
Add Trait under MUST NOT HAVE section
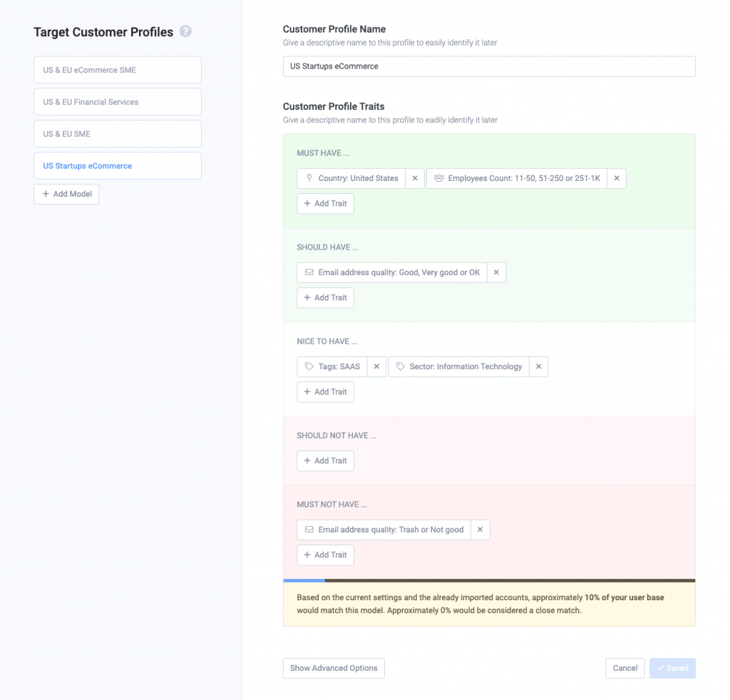pyautogui.click(x=325, y=555)
